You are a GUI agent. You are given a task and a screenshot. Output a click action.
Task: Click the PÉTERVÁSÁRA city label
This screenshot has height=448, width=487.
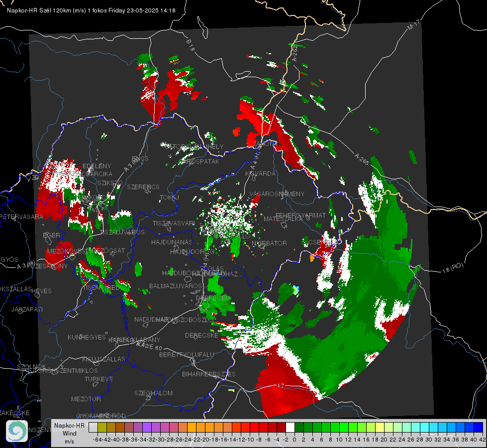21,217
